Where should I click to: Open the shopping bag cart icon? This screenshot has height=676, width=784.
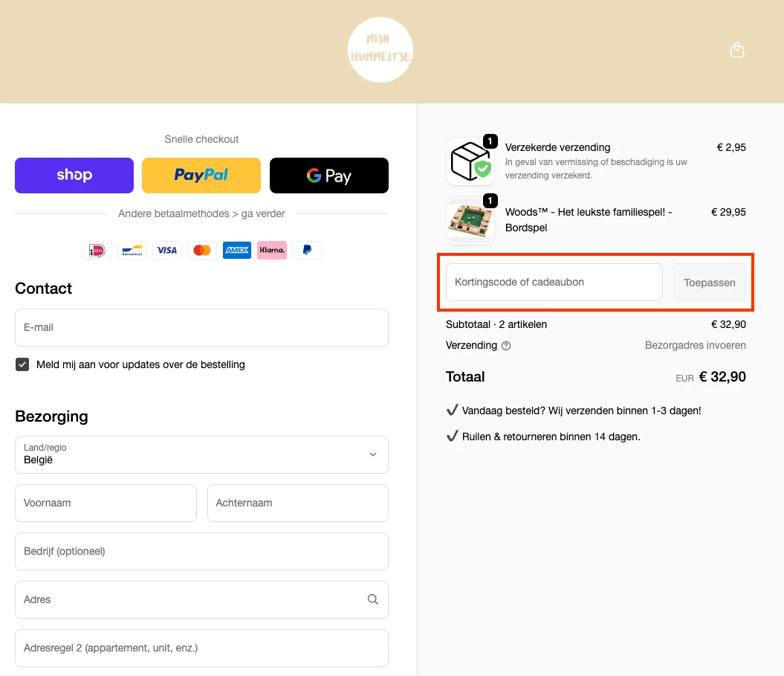(737, 51)
